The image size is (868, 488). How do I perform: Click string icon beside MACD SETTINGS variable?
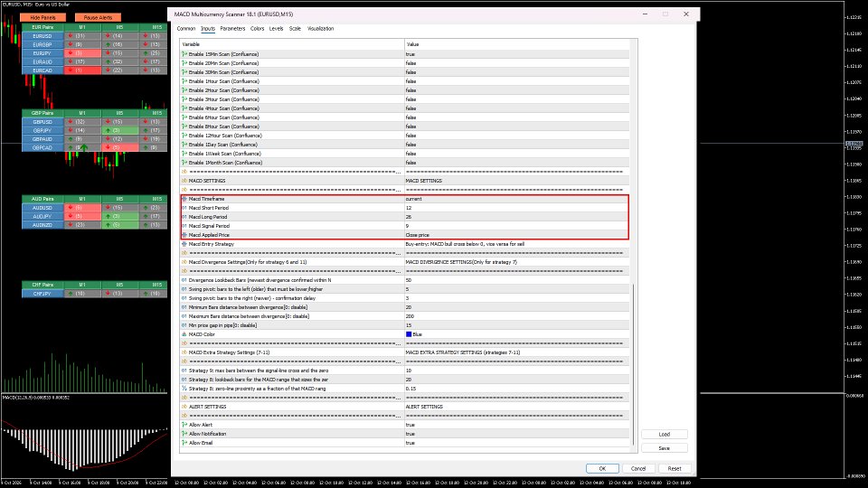pyautogui.click(x=184, y=181)
